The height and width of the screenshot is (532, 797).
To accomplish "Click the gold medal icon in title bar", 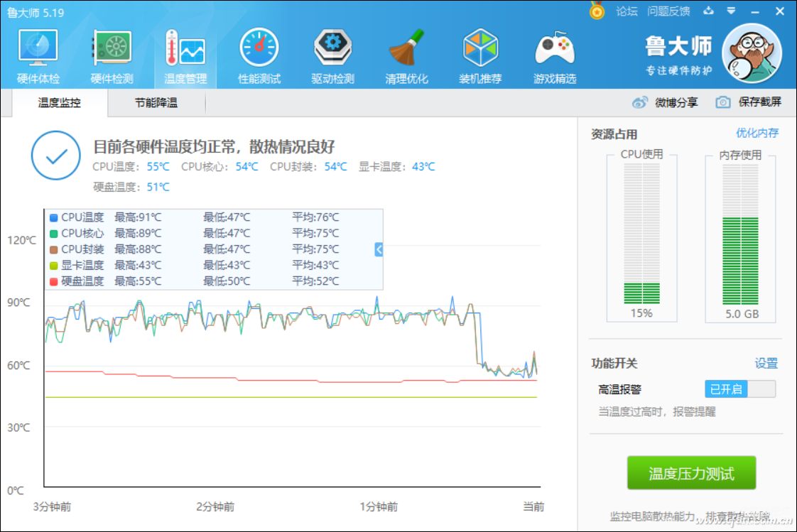I will point(597,11).
